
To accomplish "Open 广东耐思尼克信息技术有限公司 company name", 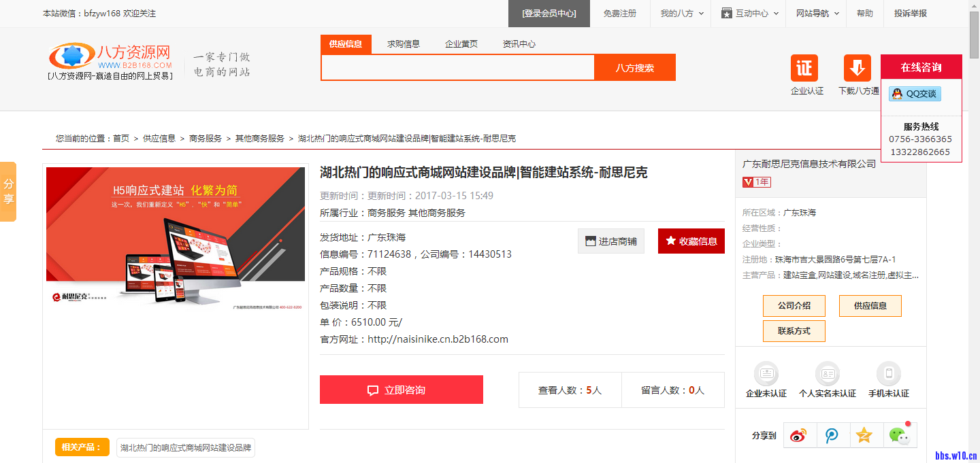I will pyautogui.click(x=809, y=164).
